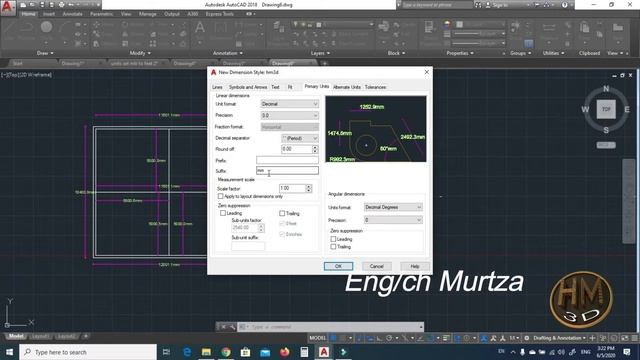Open the Decimal separator Period dropdown
This screenshot has height=360, width=640.
[300, 138]
